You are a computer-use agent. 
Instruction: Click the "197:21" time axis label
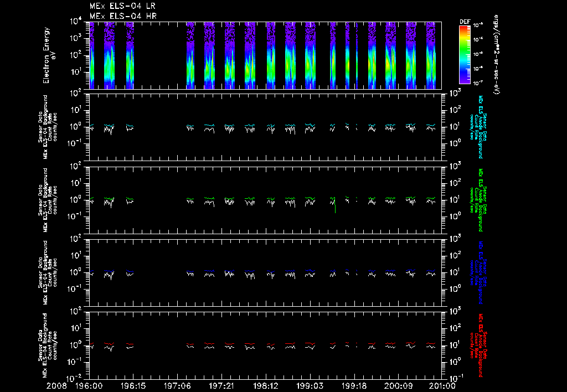coord(221,386)
